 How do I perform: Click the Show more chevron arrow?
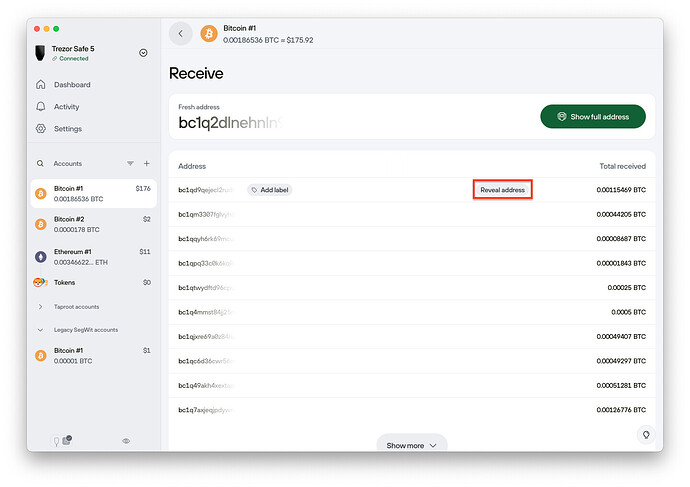pos(433,446)
